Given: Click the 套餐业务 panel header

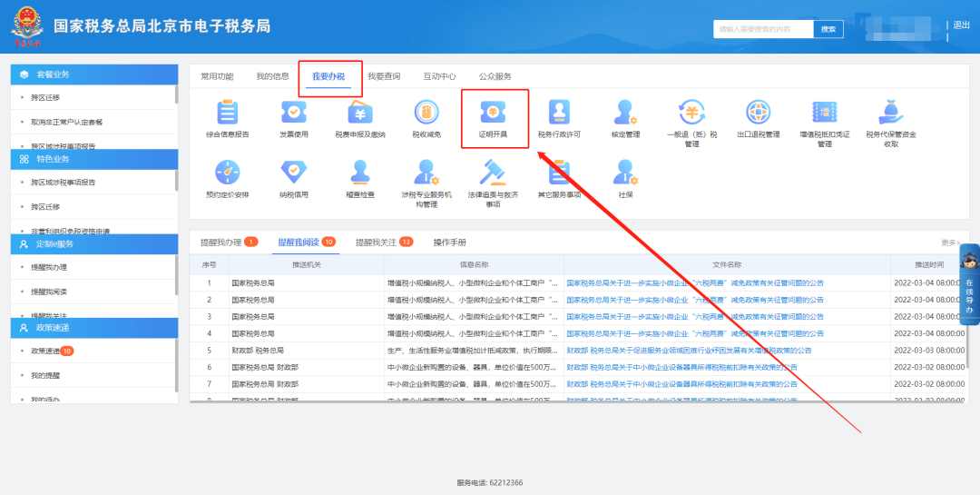Looking at the screenshot, I should point(94,74).
